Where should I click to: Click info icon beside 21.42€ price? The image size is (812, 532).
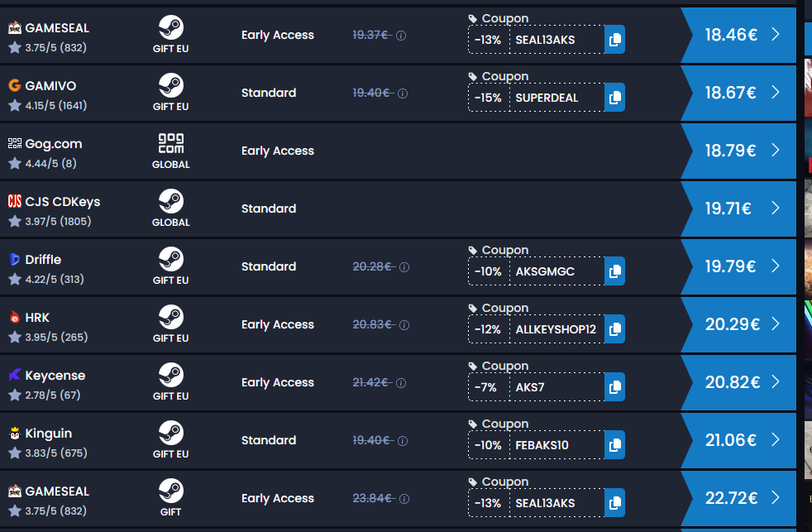click(401, 383)
